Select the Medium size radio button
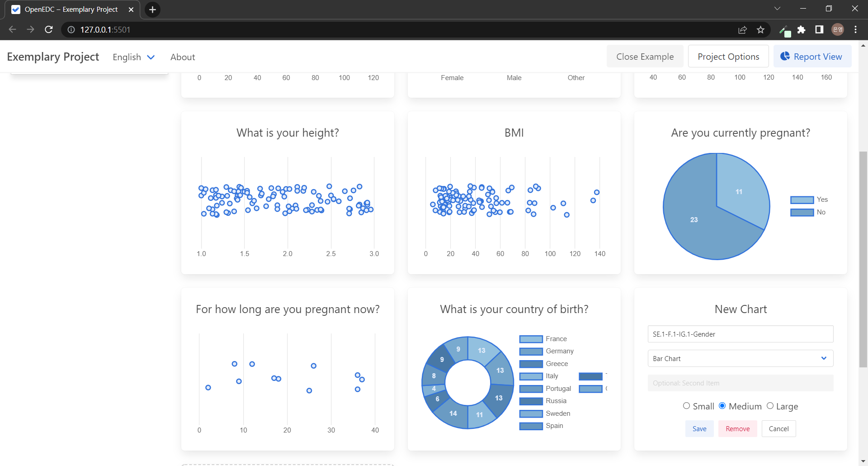The image size is (868, 466). pyautogui.click(x=722, y=406)
